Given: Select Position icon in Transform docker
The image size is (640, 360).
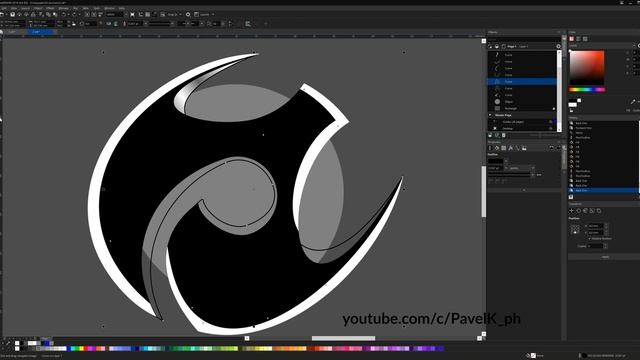Looking at the screenshot, I should 571,211.
